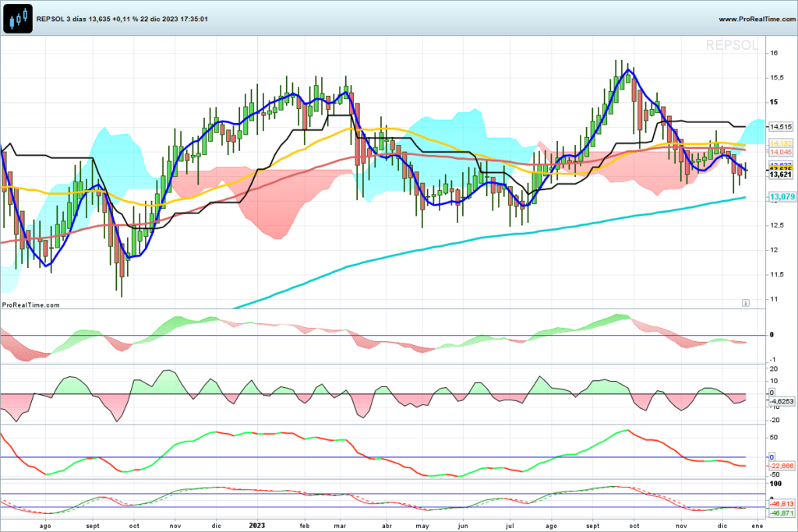Click the 13,079 cyan average label
This screenshot has height=532, width=798.
[782, 197]
